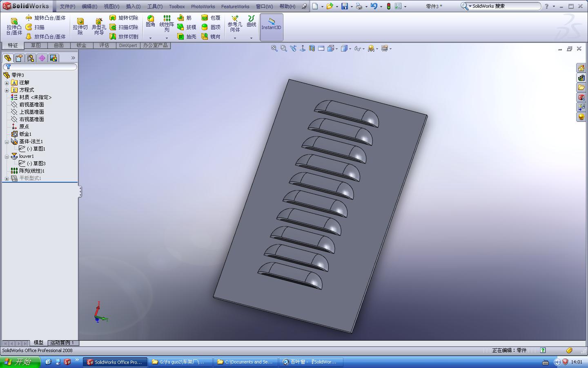Select the (-) 草图3 sketch under louver1
This screenshot has width=588, height=368.
tap(32, 164)
